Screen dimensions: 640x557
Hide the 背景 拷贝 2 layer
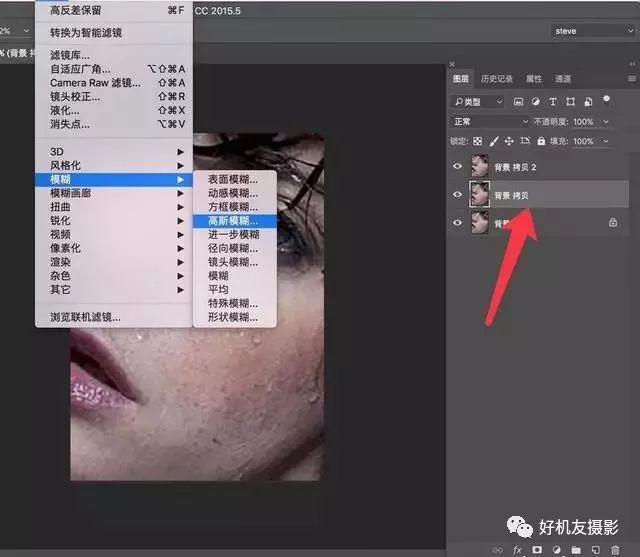coord(458,166)
